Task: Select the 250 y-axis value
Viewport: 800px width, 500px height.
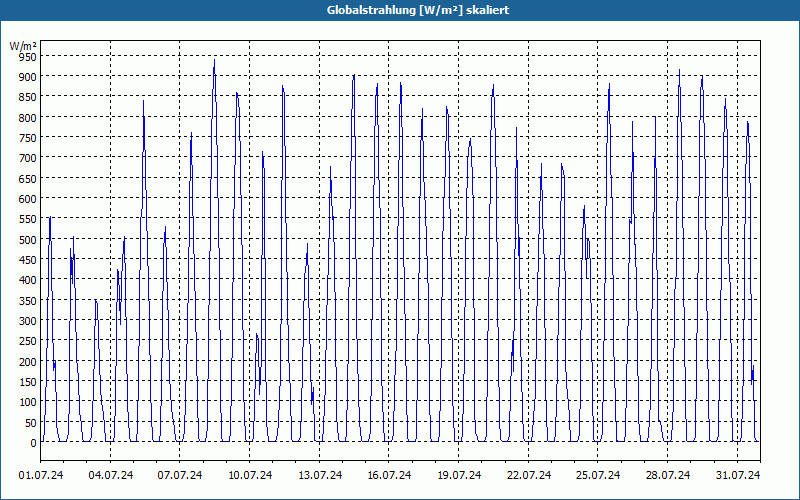Action: click(x=28, y=341)
